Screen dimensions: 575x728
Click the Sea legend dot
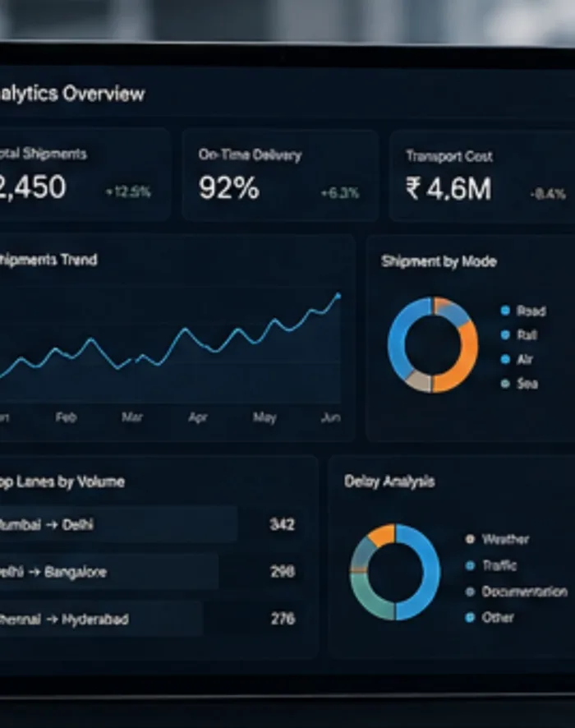pos(505,384)
